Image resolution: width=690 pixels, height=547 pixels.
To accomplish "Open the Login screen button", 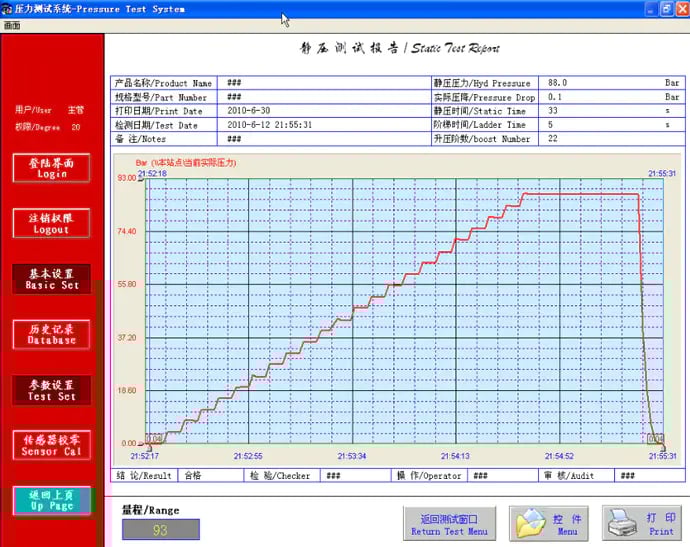I will coord(51,168).
